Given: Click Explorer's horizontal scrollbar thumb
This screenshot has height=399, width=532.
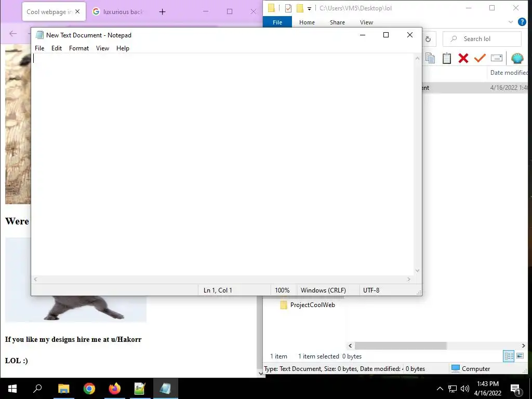Looking at the screenshot, I should [401, 345].
